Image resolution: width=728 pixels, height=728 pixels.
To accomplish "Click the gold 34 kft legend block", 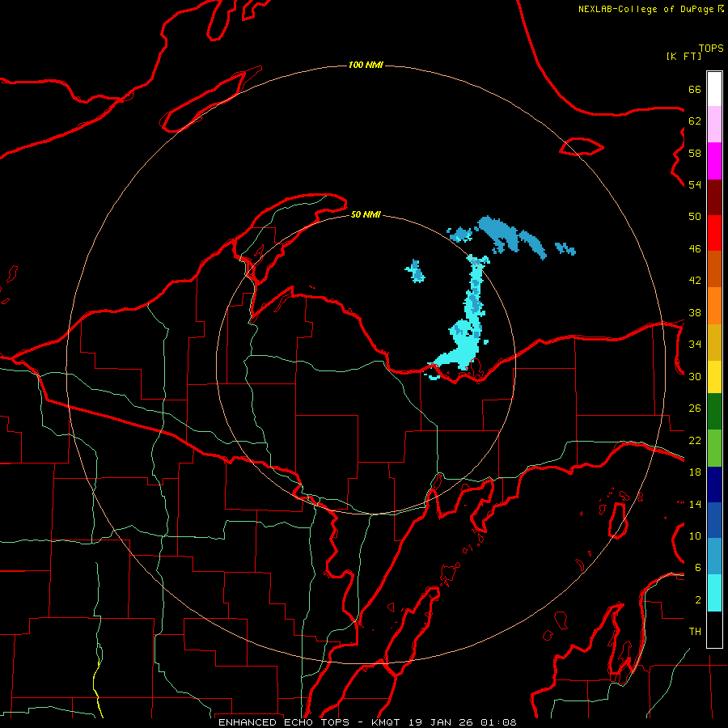I will point(714,343).
